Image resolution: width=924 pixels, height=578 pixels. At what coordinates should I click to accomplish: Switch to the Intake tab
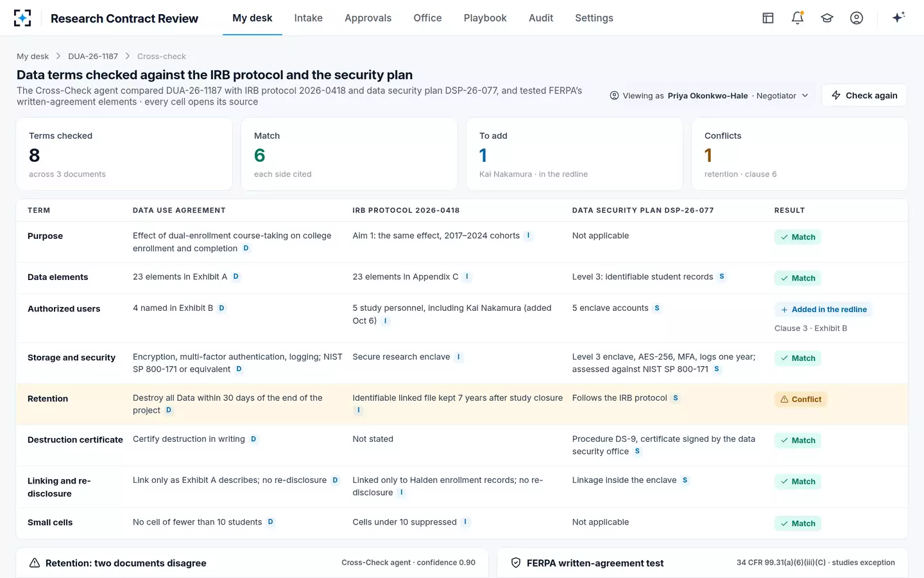pos(308,18)
